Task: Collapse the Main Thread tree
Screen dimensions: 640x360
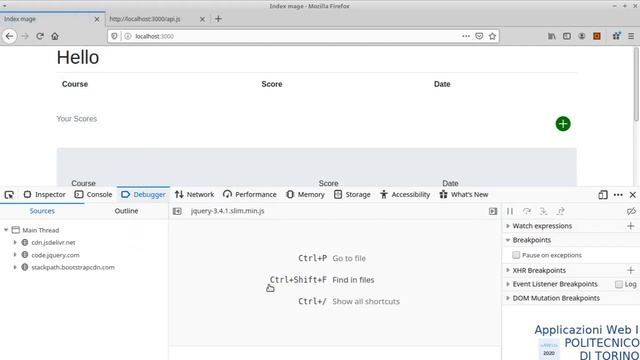Action: coord(6,230)
